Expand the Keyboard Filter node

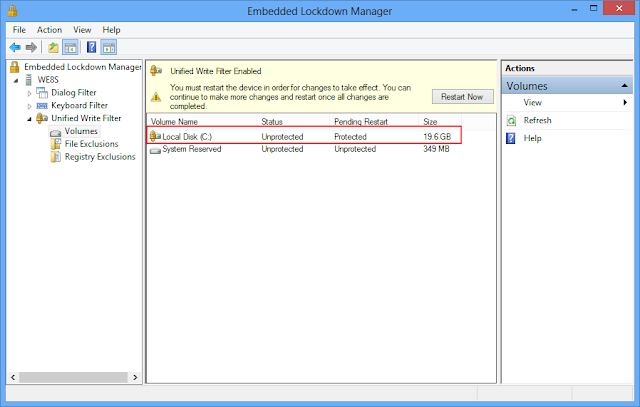pos(29,106)
